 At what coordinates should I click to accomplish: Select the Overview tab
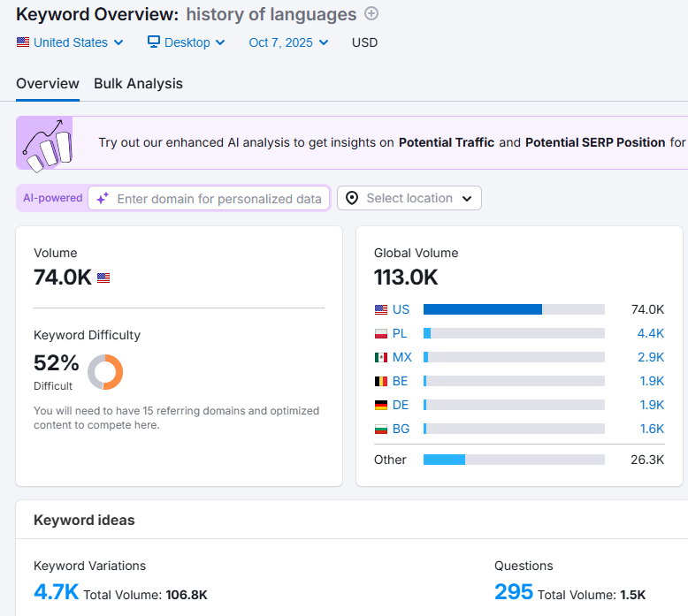pyautogui.click(x=48, y=83)
